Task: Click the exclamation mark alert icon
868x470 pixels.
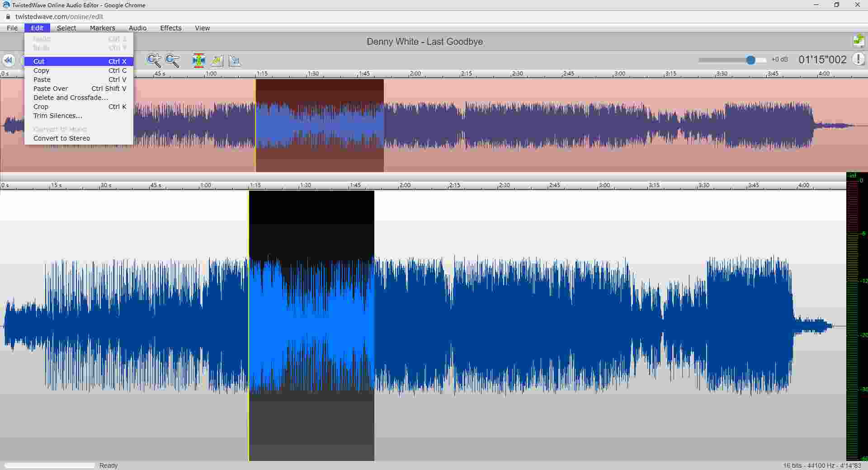Action: tap(858, 59)
